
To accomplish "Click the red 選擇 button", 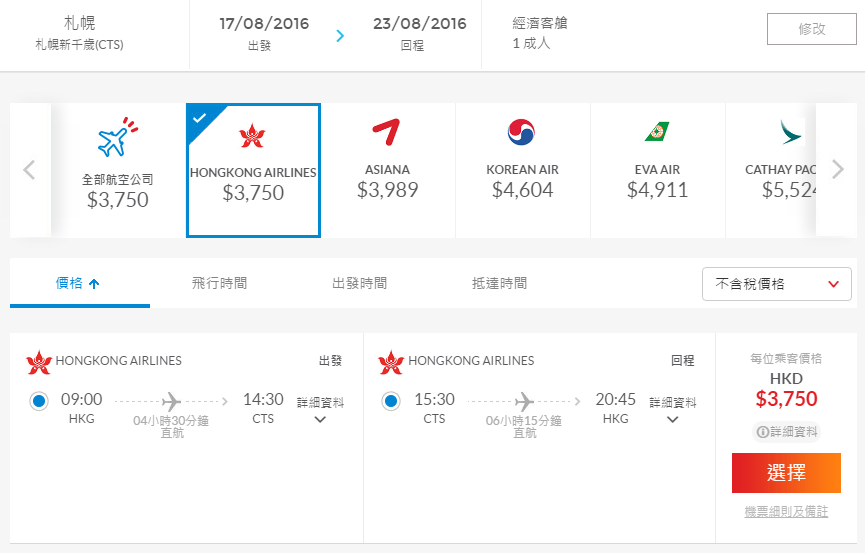I will point(786,473).
